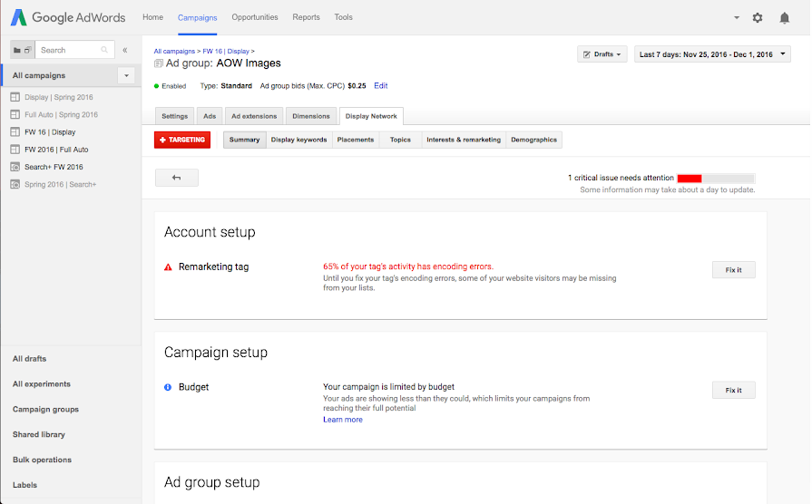Click the Spring 2016 | Search+ campaign icon

pyautogui.click(x=15, y=184)
